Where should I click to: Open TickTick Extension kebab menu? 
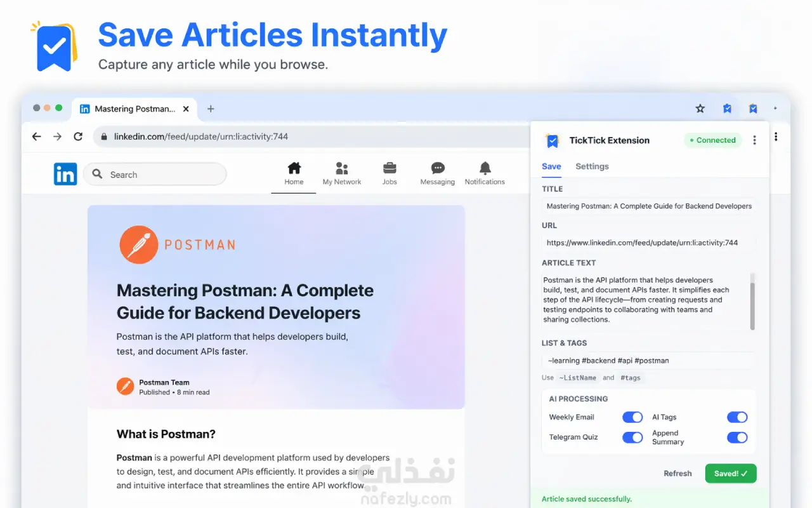[x=754, y=140]
